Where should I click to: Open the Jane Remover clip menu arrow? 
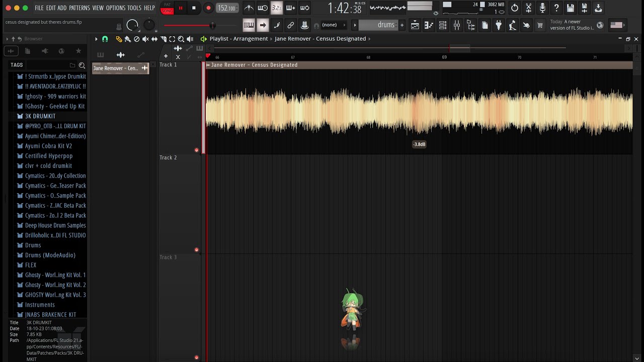pos(208,65)
